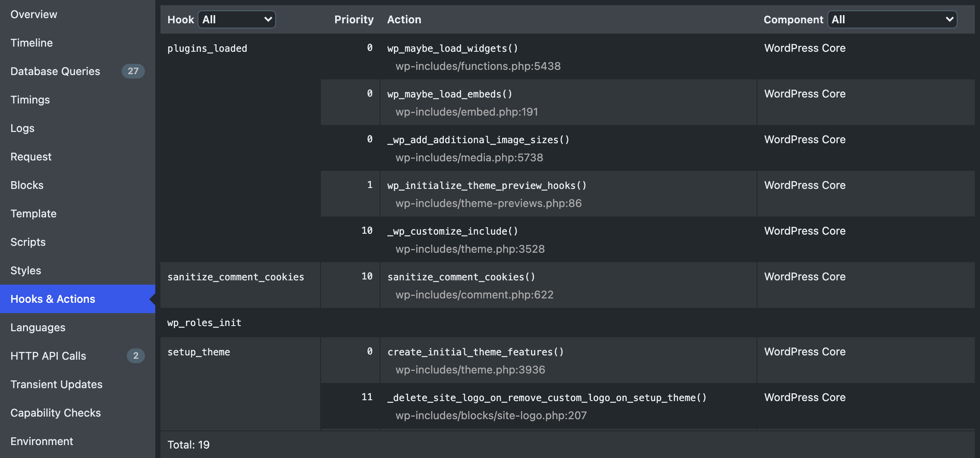
Task: Click the 27 badge on Database Queries
Action: (x=133, y=71)
